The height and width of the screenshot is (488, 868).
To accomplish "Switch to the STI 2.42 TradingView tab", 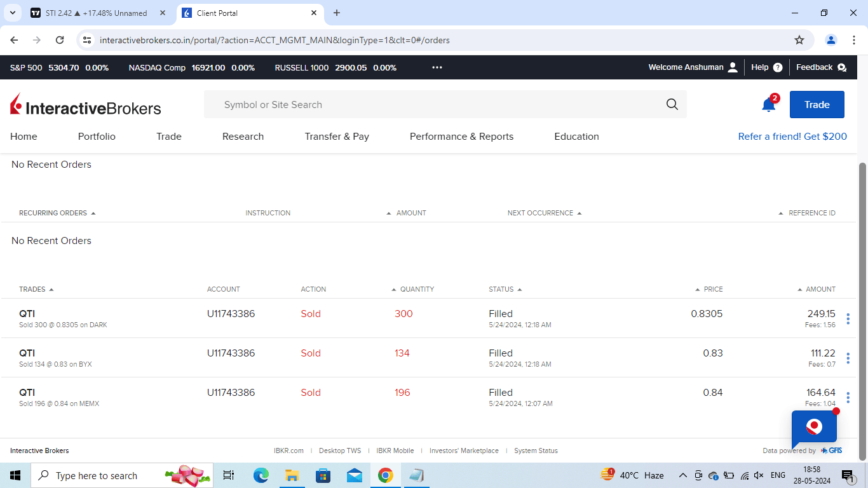I will coord(98,13).
